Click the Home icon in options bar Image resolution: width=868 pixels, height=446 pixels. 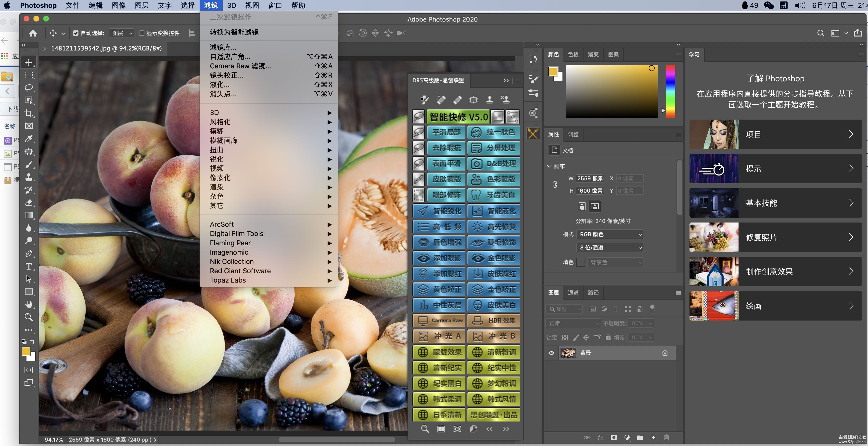tap(33, 33)
